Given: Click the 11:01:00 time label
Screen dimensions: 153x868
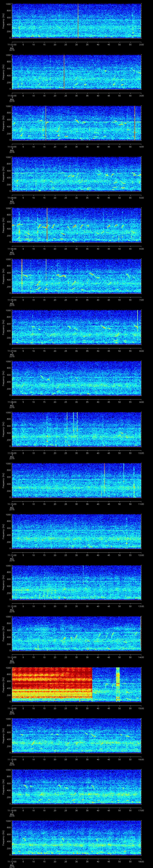Looking at the screenshot, I should click(x=12, y=44).
